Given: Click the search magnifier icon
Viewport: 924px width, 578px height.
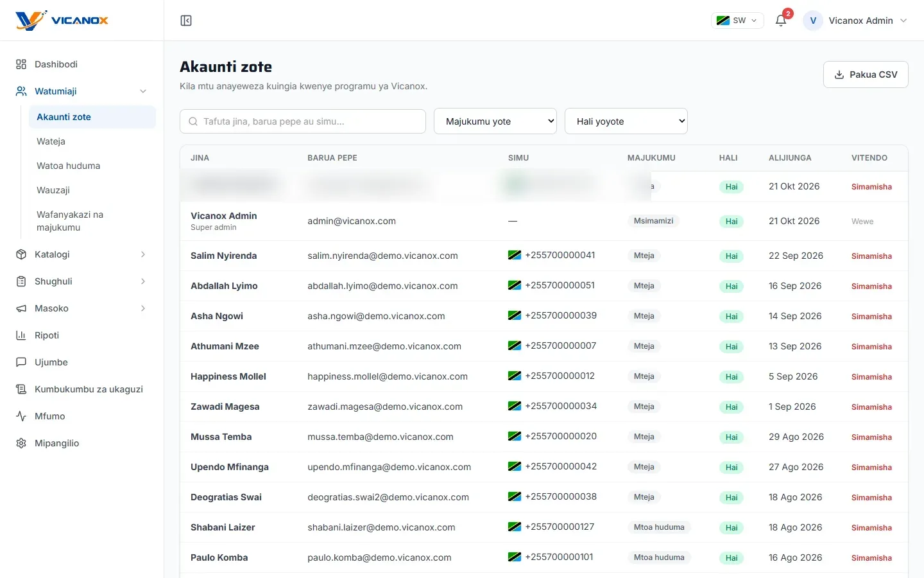Looking at the screenshot, I should point(193,121).
